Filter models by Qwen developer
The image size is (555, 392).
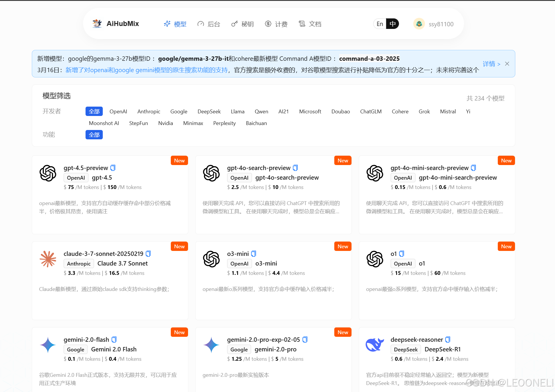[261, 111]
